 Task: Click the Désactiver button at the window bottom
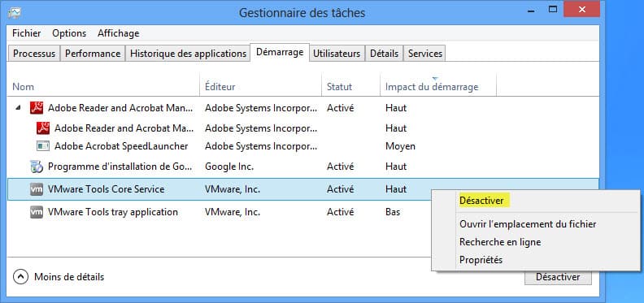coord(558,277)
